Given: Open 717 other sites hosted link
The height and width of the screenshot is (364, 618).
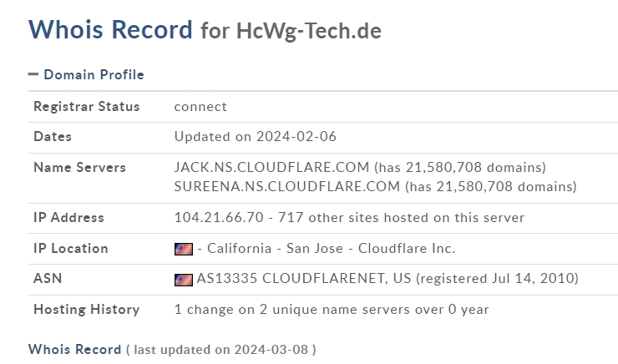Looking at the screenshot, I should pos(401,217).
